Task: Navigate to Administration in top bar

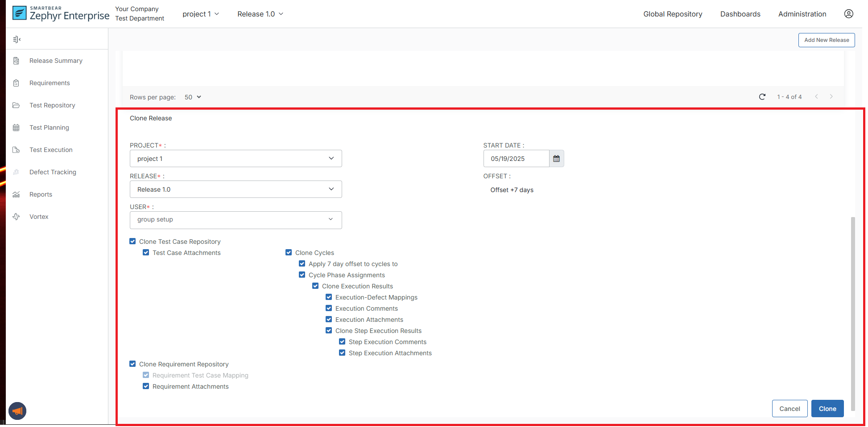Action: click(x=802, y=14)
